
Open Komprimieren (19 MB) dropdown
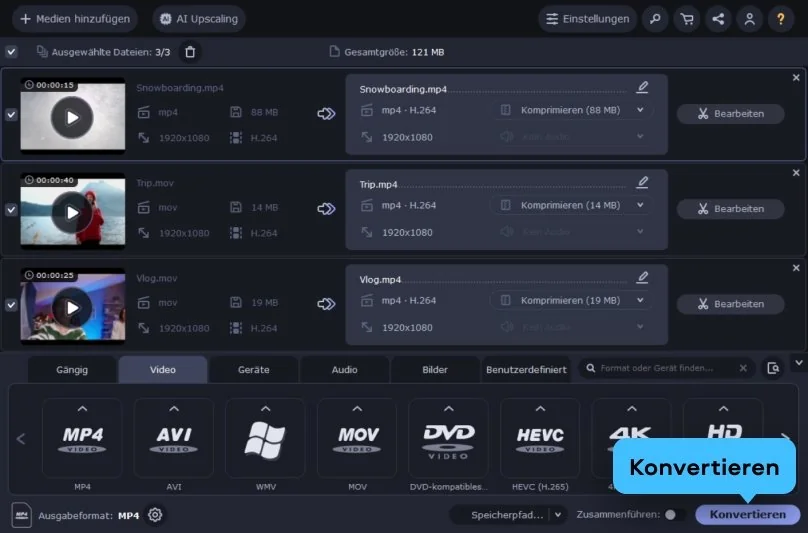coord(571,301)
